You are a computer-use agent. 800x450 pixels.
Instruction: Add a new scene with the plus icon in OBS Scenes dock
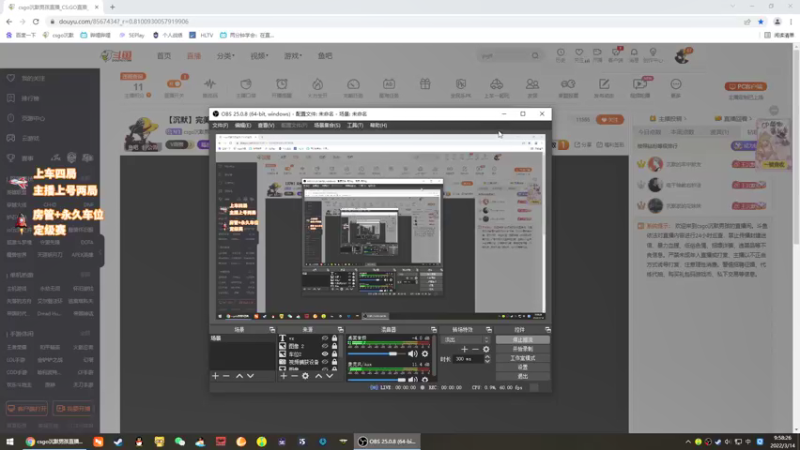click(215, 376)
